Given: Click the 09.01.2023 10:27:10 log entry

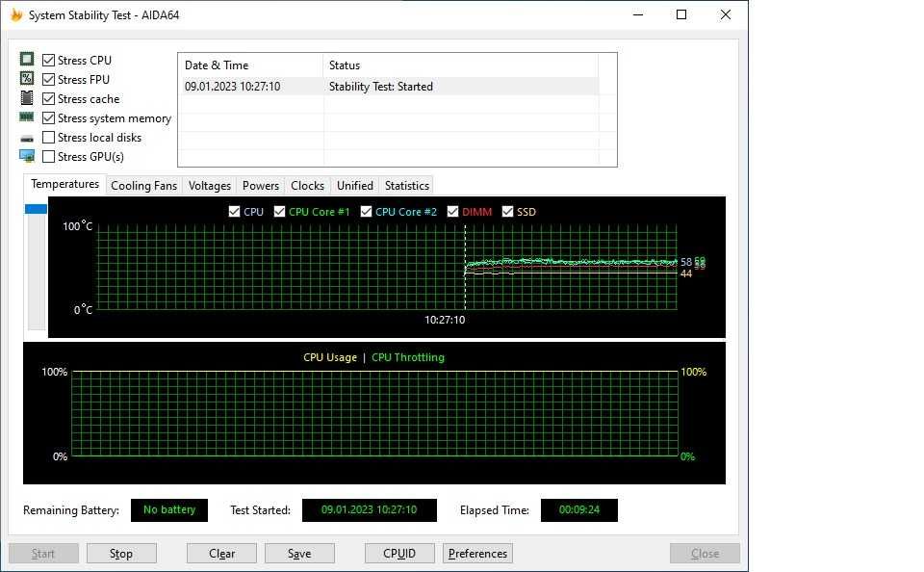Looking at the screenshot, I should 232,87.
